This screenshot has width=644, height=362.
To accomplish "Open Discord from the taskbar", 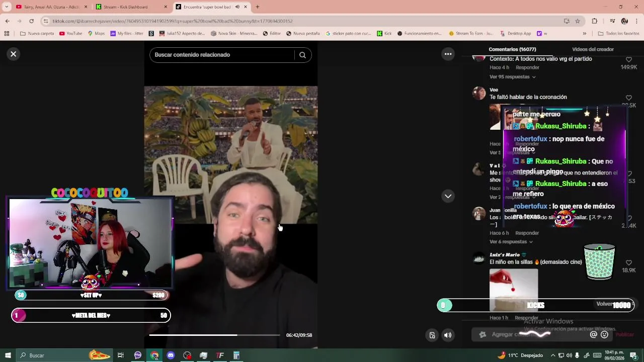I will coord(171,355).
